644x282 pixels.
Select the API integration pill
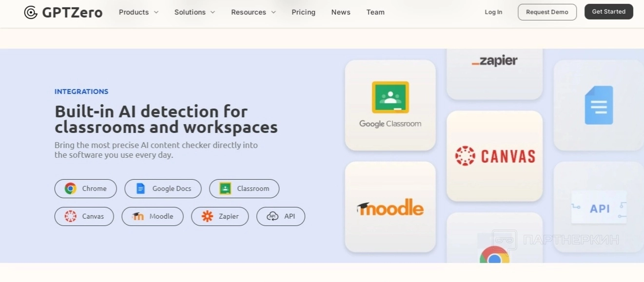click(x=281, y=216)
